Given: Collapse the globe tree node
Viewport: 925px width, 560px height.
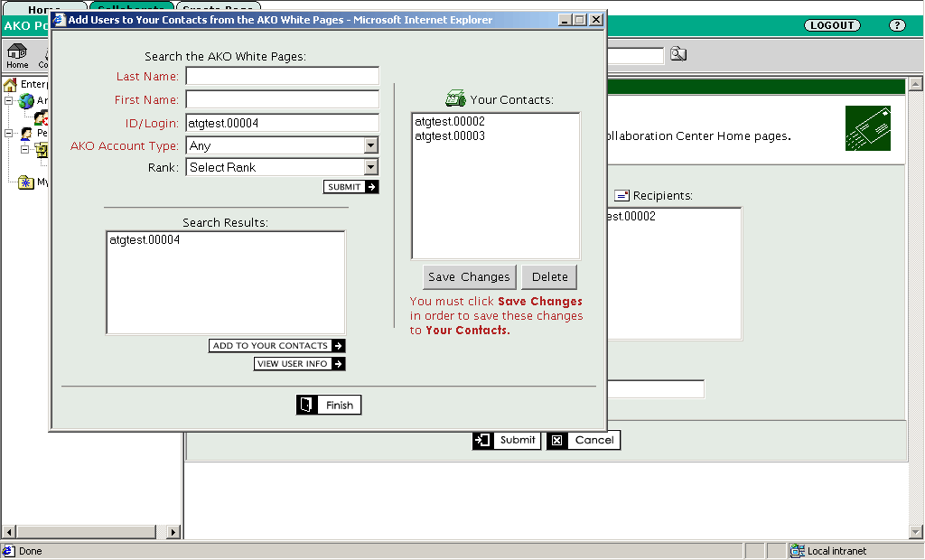Looking at the screenshot, I should click(x=9, y=101).
